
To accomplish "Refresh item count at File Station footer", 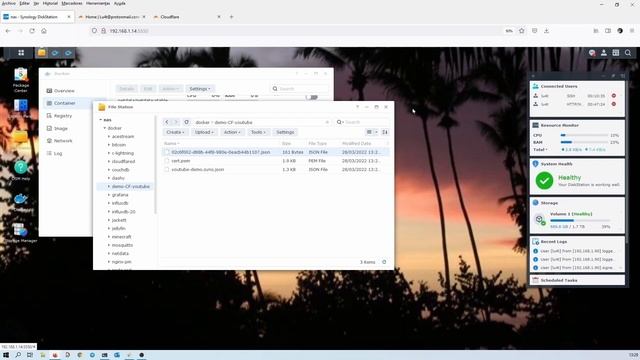I will click(x=384, y=262).
